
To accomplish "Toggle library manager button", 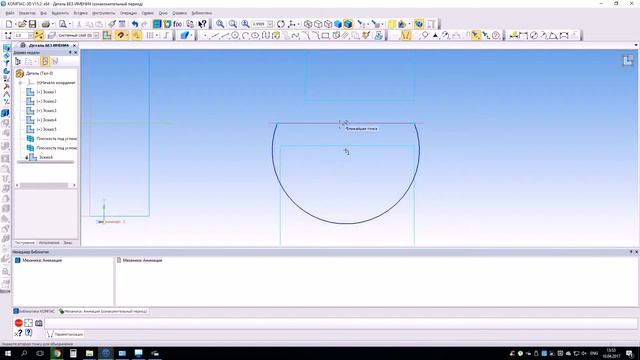I will click(157, 24).
